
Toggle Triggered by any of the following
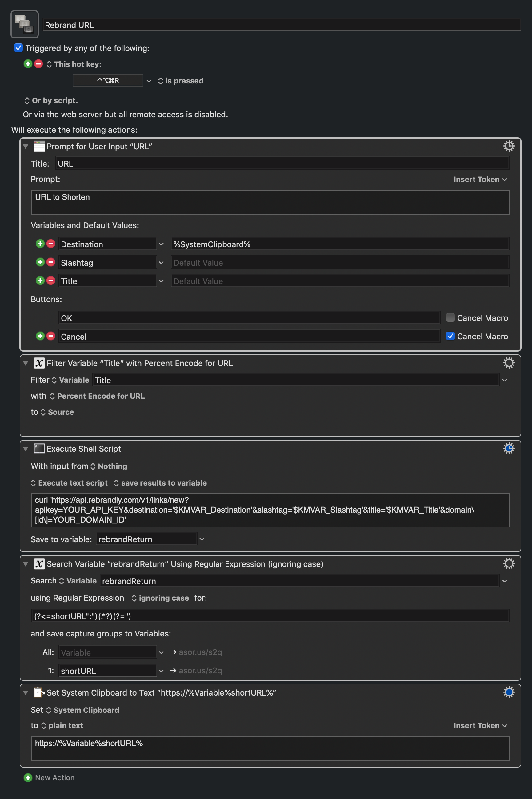(x=18, y=48)
